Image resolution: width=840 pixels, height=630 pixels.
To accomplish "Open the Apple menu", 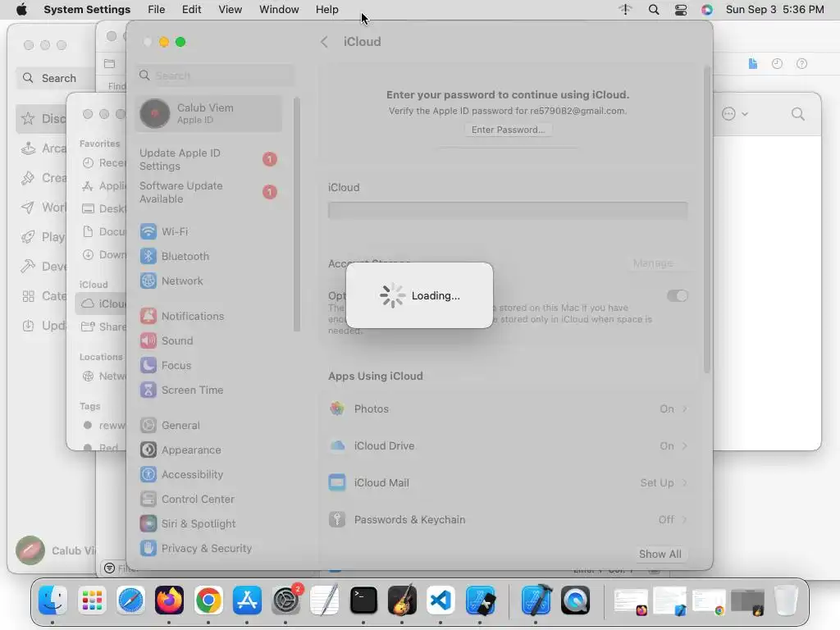I will [x=21, y=10].
